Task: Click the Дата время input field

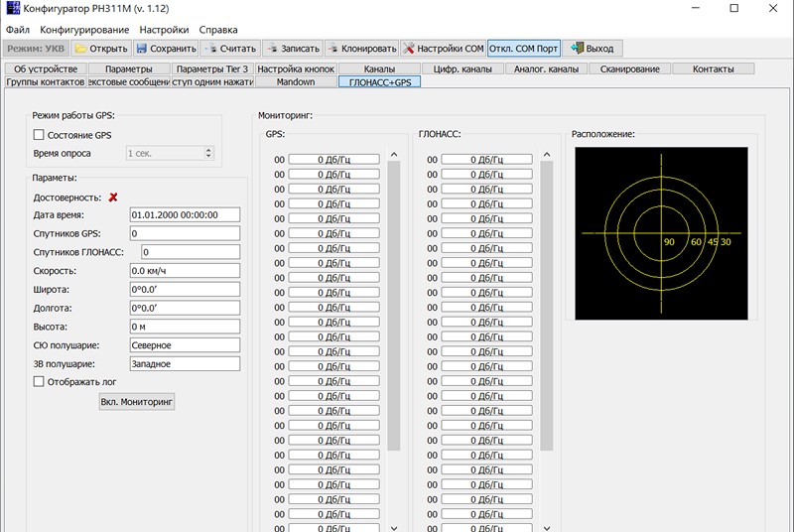Action: pos(185,214)
